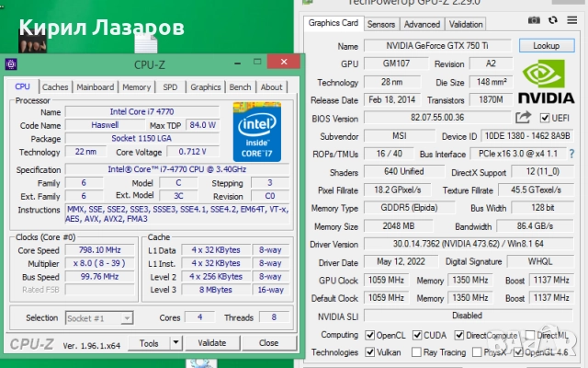Click the CPU-Z Validate button
The width and height of the screenshot is (588, 368).
point(212,343)
